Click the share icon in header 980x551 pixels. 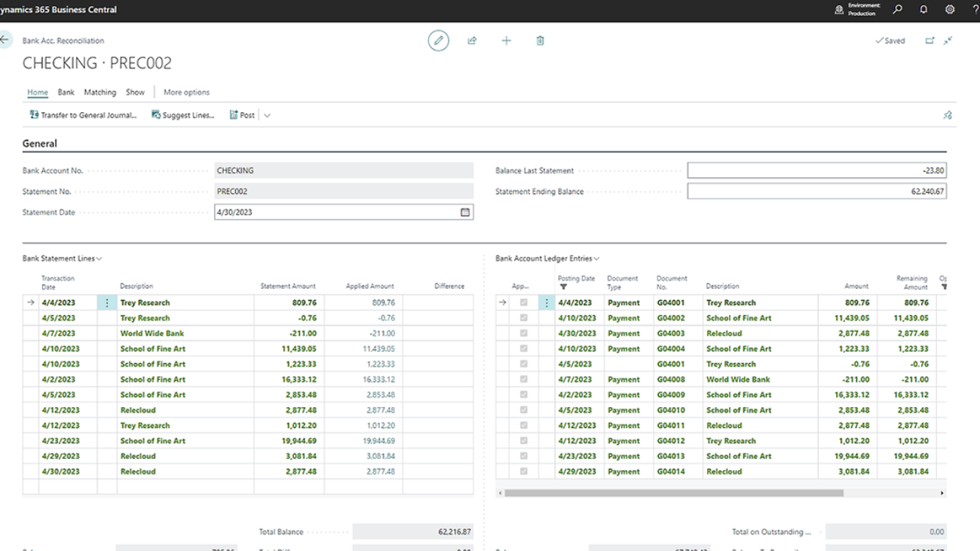(472, 41)
